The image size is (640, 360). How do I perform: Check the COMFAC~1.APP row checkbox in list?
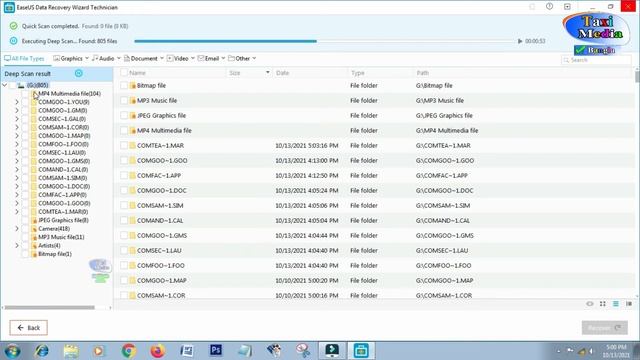[124, 176]
